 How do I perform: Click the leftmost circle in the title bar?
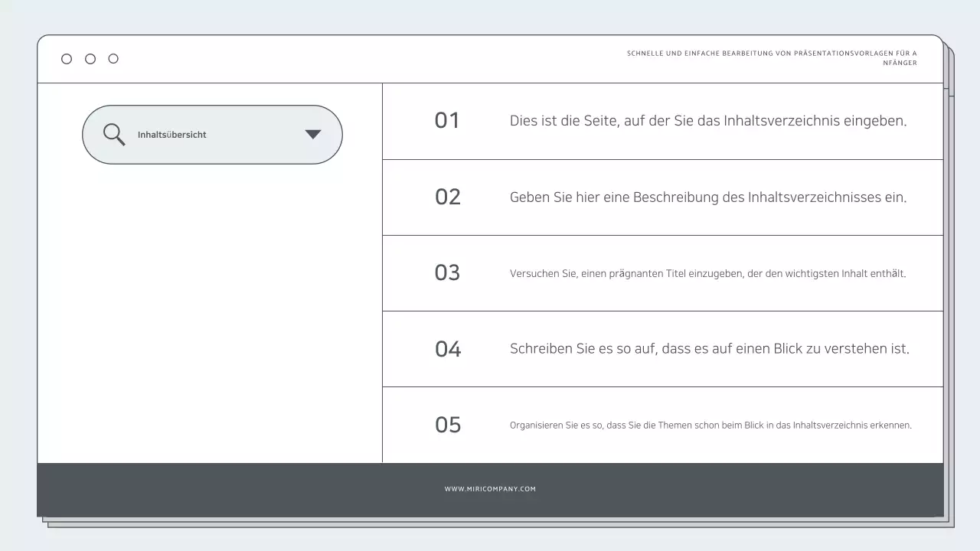[67, 58]
